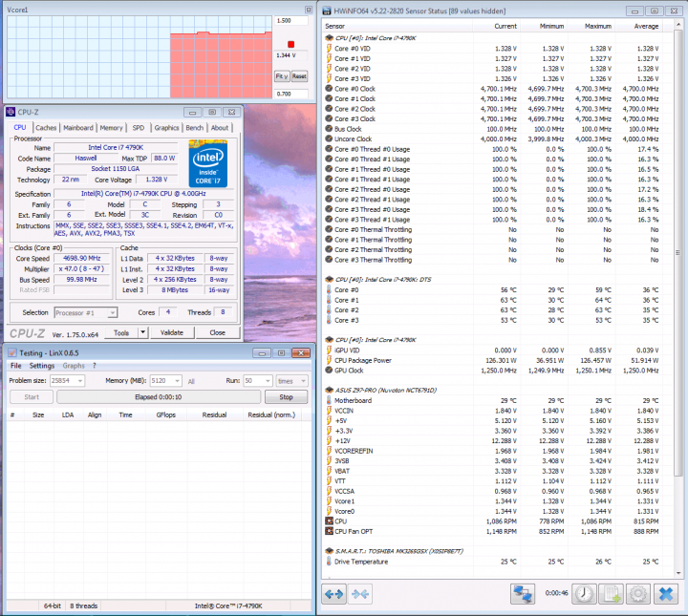The width and height of the screenshot is (688, 616).
Task: Switch to Memory tab in CPU-Z
Action: point(111,128)
